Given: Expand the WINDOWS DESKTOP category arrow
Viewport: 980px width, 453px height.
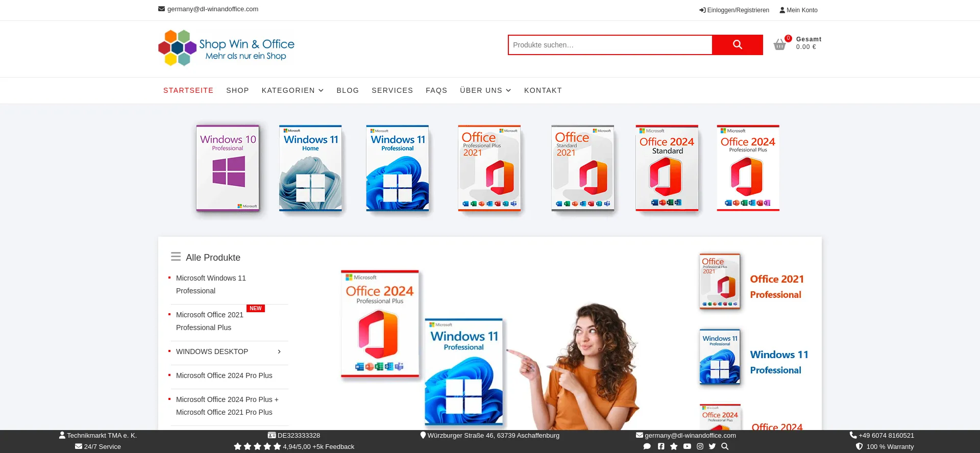Looking at the screenshot, I should pos(279,351).
